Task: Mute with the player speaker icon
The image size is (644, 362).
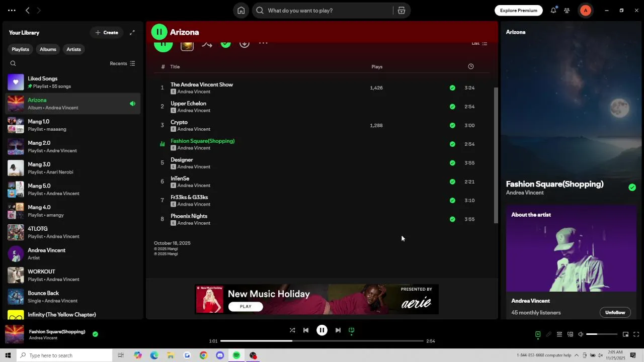Action: [581, 334]
